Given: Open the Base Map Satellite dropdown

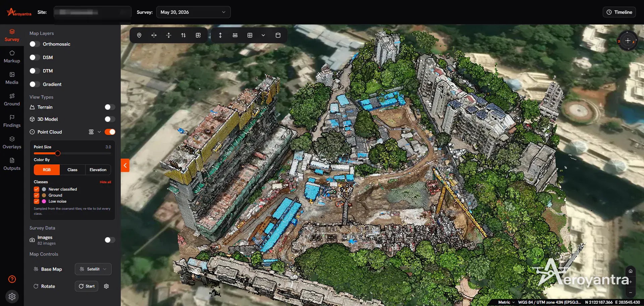Looking at the screenshot, I should point(93,269).
